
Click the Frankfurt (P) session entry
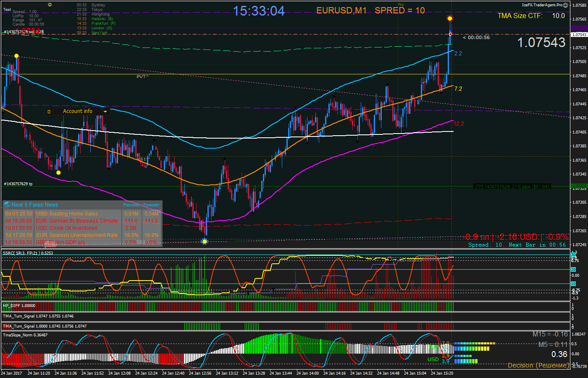pyautogui.click(x=96, y=24)
